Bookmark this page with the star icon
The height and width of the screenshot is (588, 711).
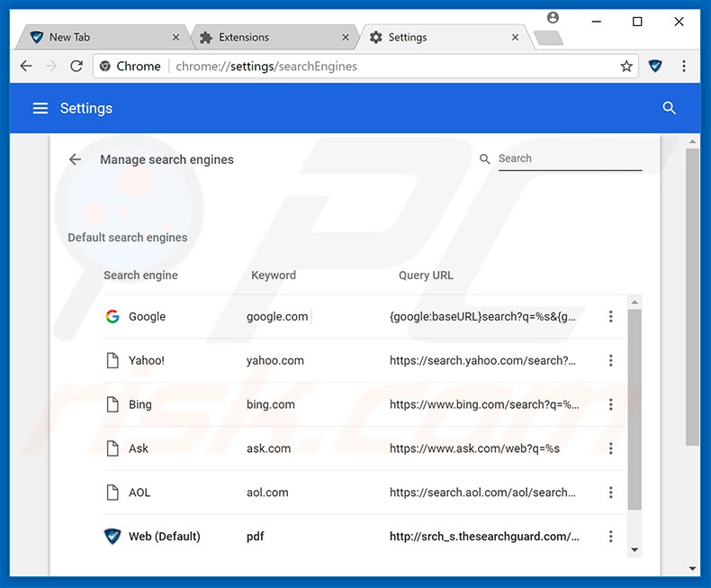click(x=626, y=67)
